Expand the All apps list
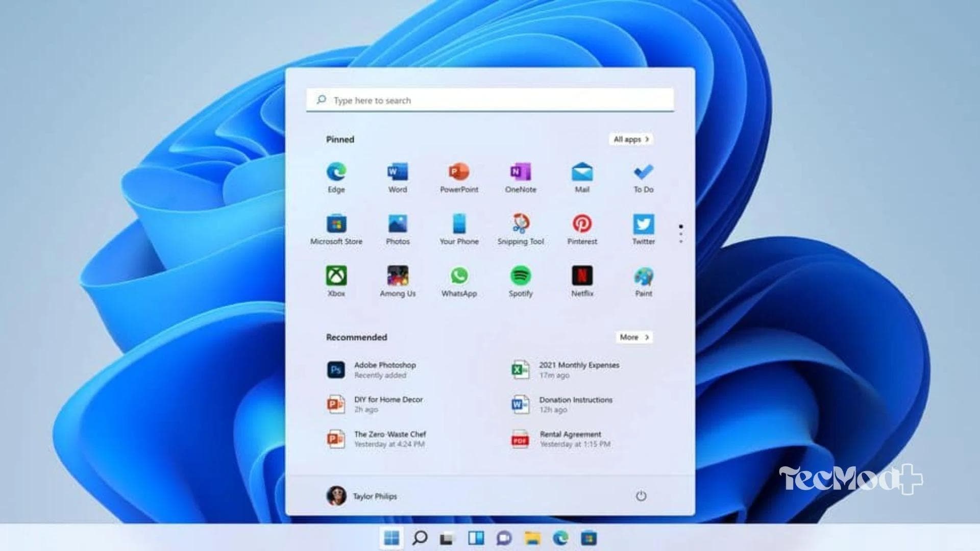The height and width of the screenshot is (551, 980). [631, 139]
